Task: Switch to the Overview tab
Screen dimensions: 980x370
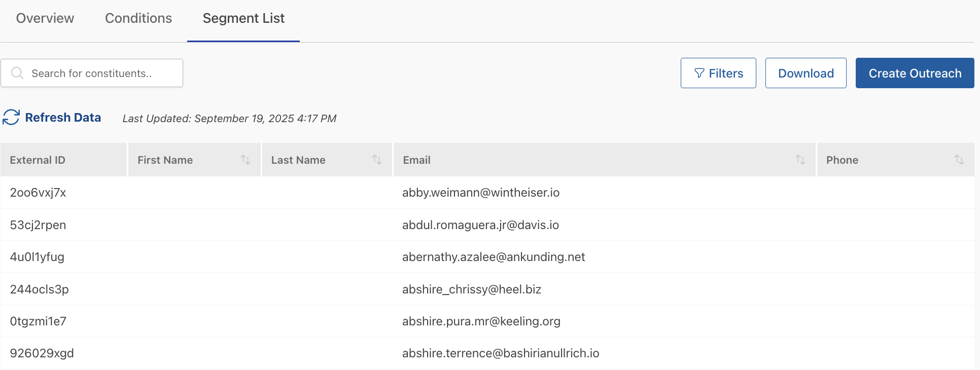Action: click(x=45, y=18)
